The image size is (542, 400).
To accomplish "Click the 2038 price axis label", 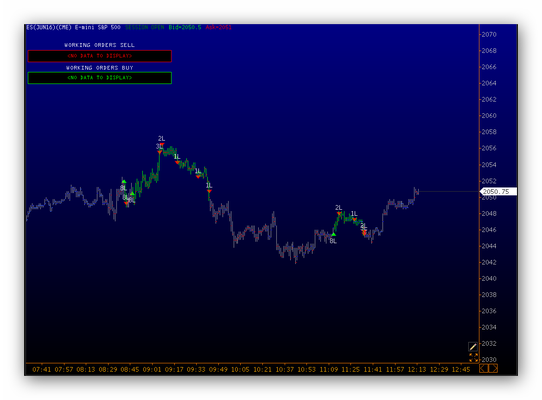I will (489, 295).
